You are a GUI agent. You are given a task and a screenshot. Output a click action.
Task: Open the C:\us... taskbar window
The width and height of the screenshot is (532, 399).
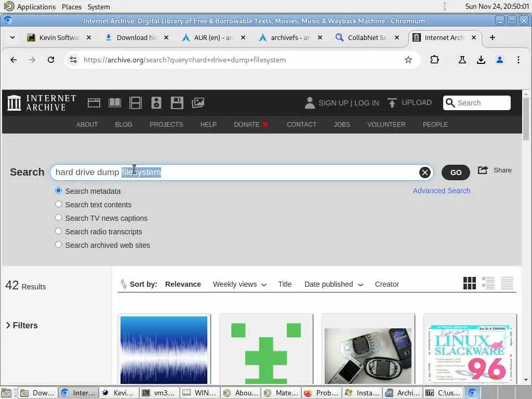[443, 393]
